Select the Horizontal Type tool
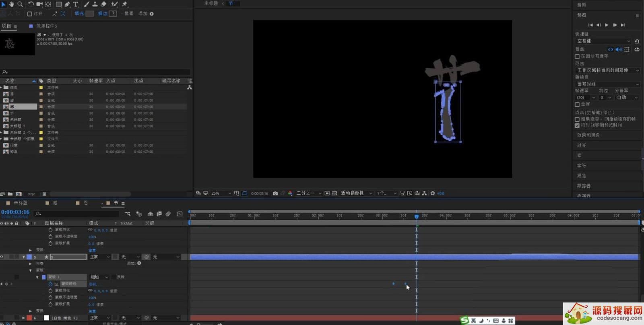 tap(76, 4)
